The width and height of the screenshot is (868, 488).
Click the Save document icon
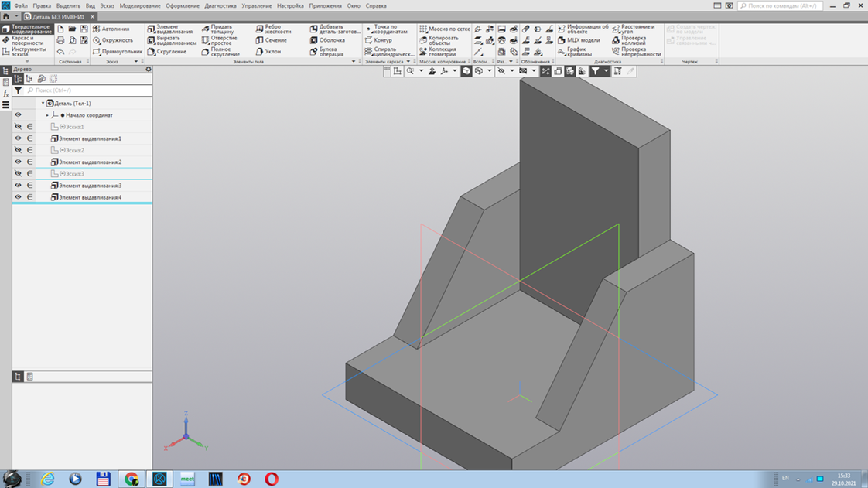click(x=84, y=29)
